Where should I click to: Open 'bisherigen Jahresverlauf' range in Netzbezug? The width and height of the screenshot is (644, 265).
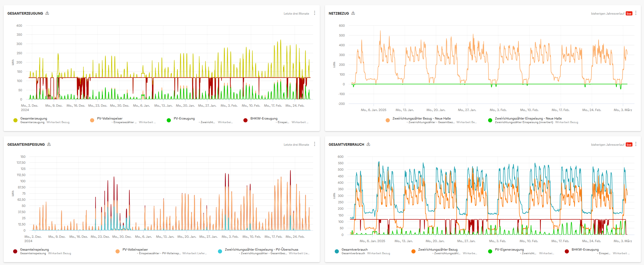[x=607, y=14]
